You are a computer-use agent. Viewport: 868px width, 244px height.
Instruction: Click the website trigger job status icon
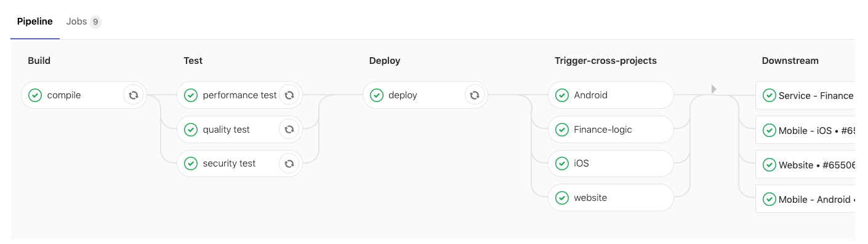click(x=561, y=198)
